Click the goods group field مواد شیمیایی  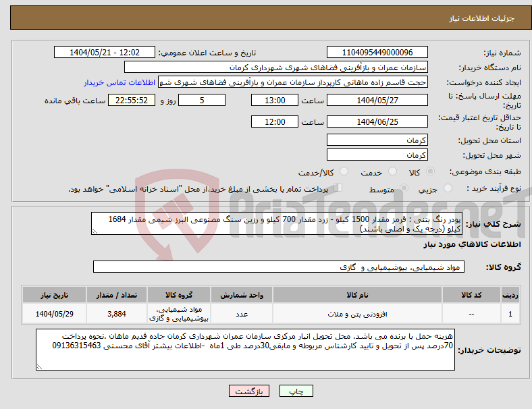point(279,267)
